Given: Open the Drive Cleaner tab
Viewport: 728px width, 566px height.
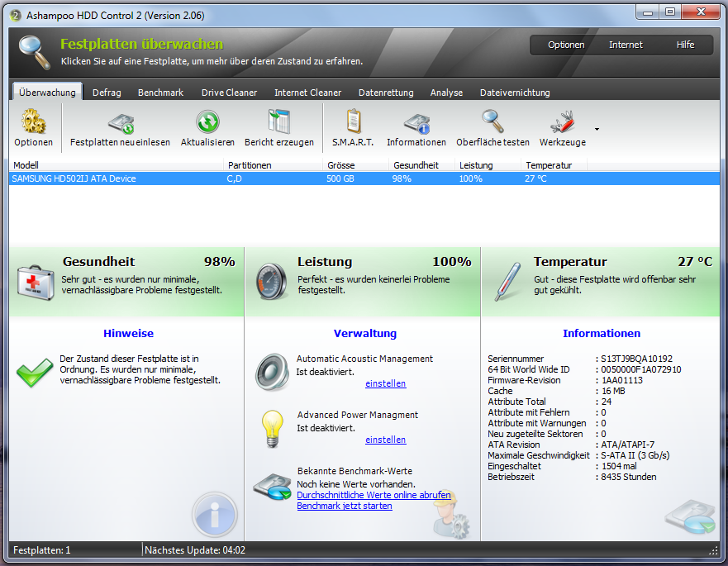Looking at the screenshot, I should tap(230, 93).
